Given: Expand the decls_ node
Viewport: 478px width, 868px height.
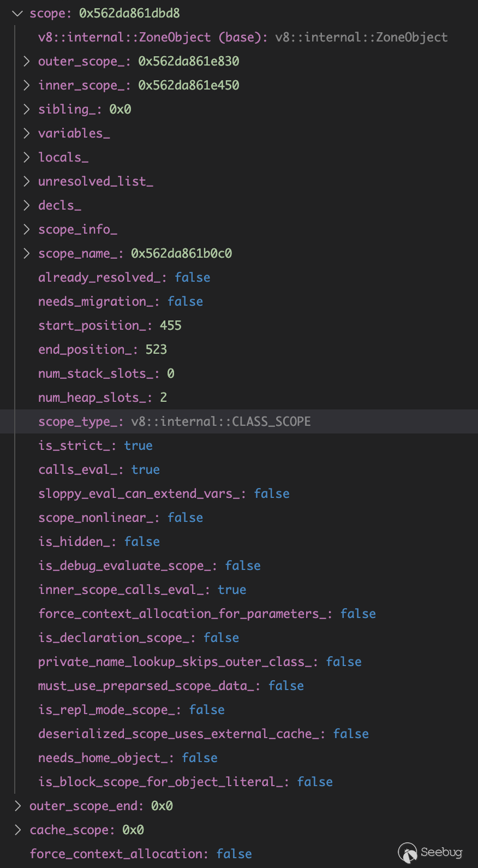Looking at the screenshot, I should click(26, 205).
